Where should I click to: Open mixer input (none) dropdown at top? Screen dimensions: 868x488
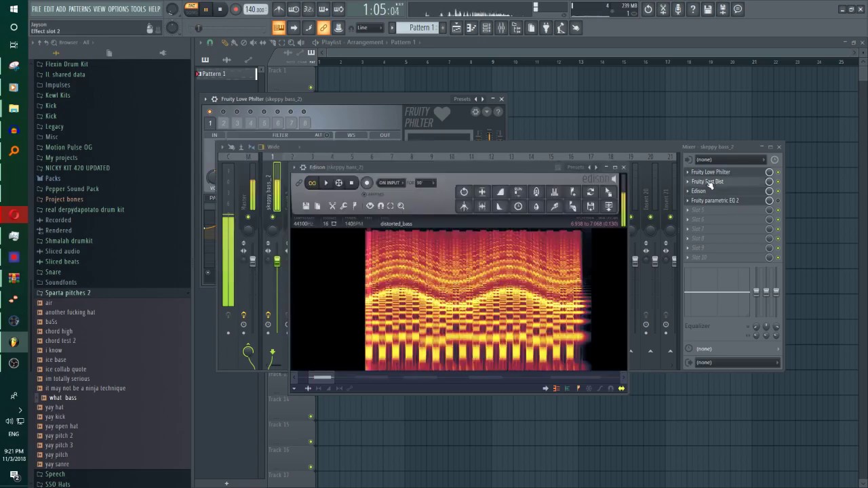[730, 159]
